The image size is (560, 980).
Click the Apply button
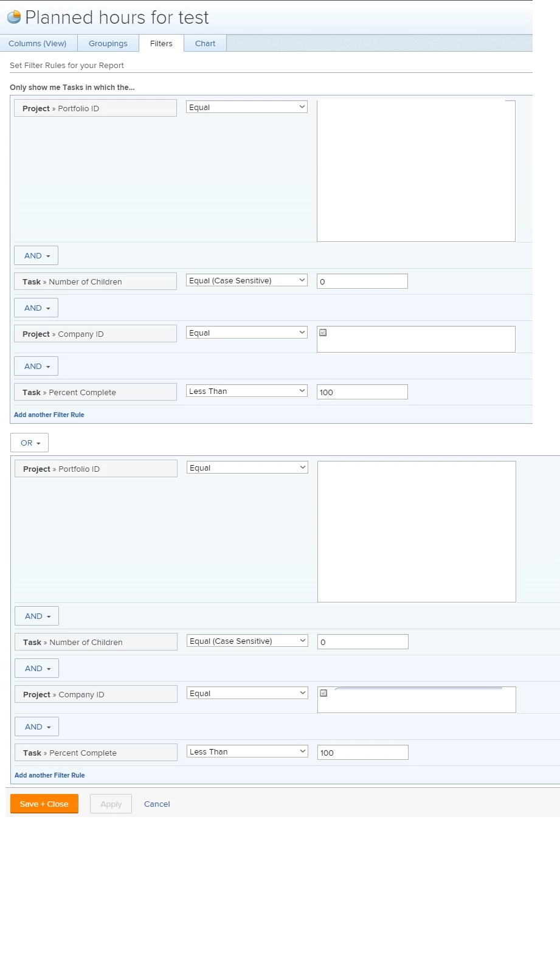click(x=111, y=804)
